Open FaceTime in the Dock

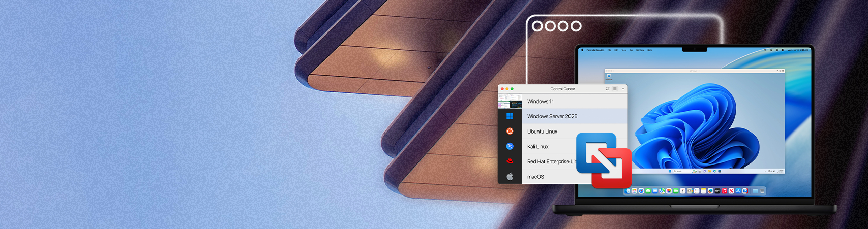[676, 191]
